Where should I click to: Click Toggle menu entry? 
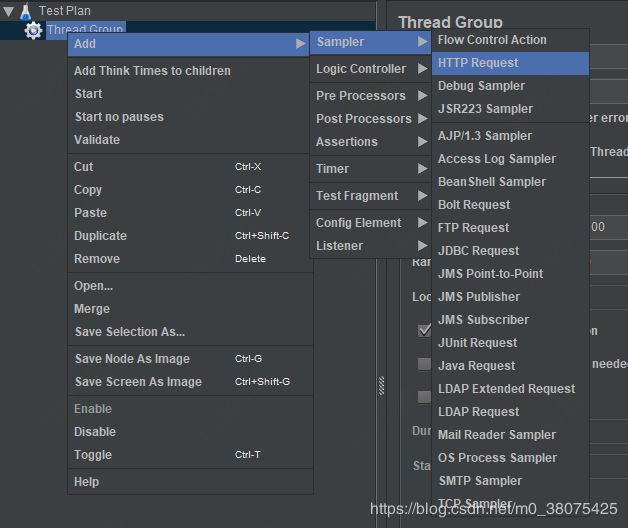click(x=189, y=455)
